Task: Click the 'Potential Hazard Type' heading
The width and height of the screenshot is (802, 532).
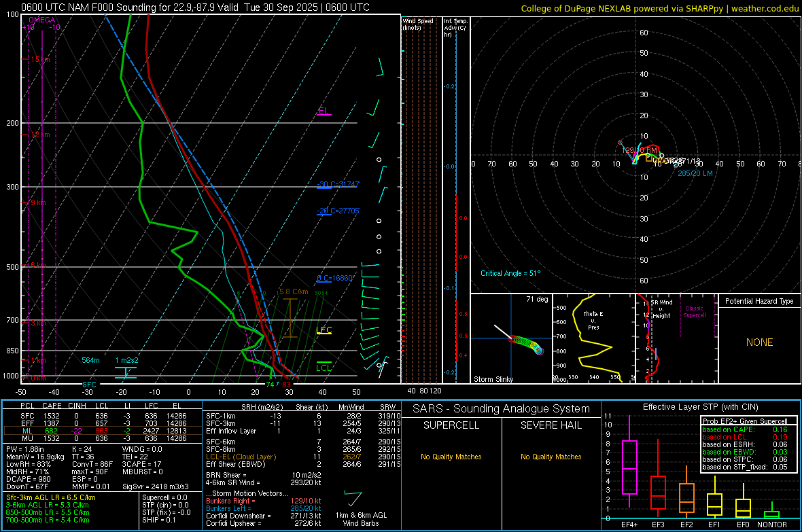Action: pos(759,301)
